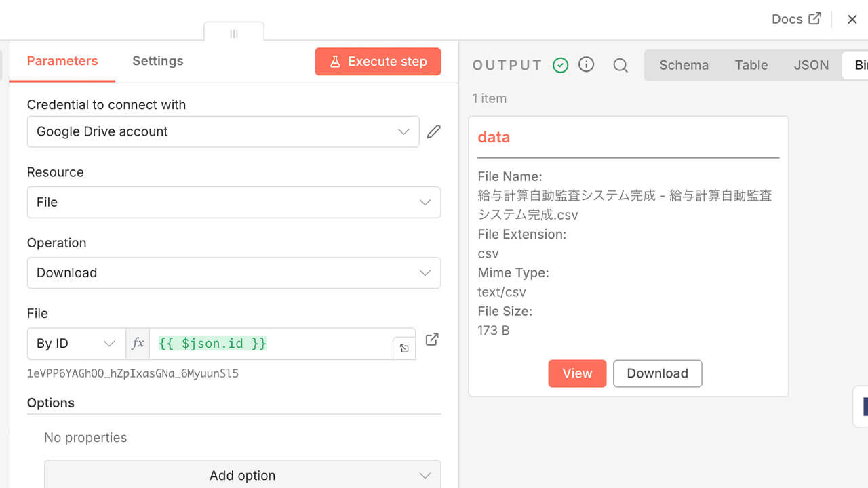Switch to the Settings tab

click(x=157, y=61)
